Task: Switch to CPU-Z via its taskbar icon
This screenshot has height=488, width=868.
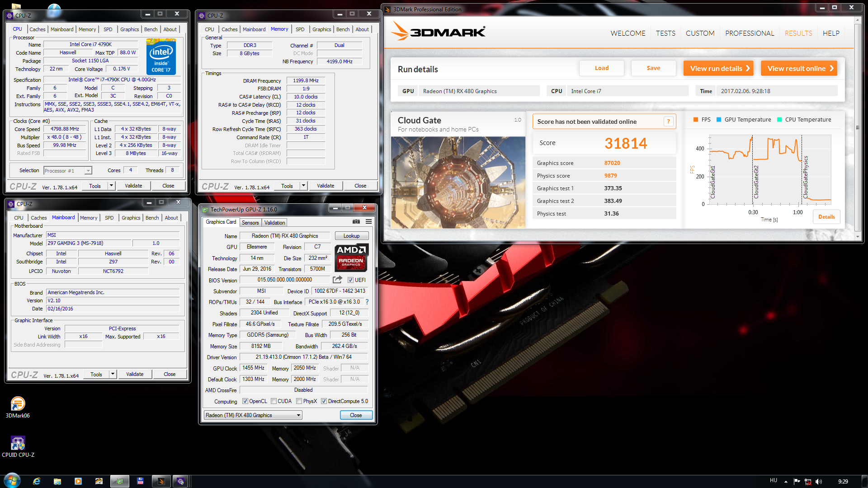Action: 180,481
